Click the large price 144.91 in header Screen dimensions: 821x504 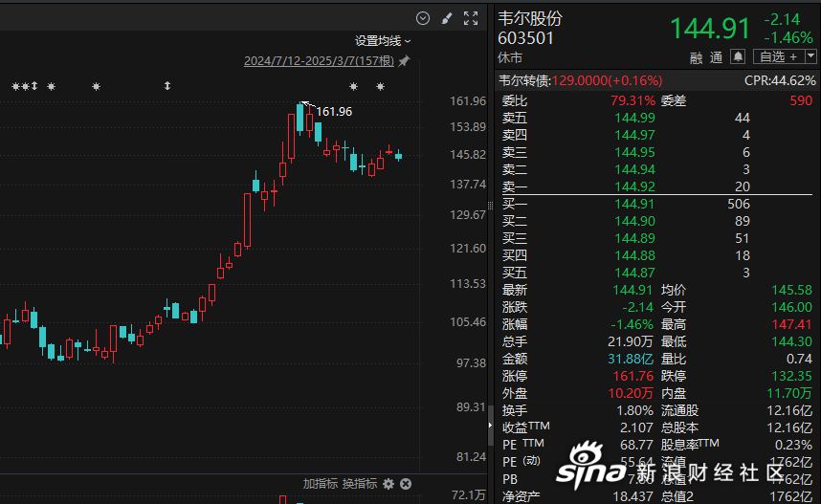click(x=711, y=29)
